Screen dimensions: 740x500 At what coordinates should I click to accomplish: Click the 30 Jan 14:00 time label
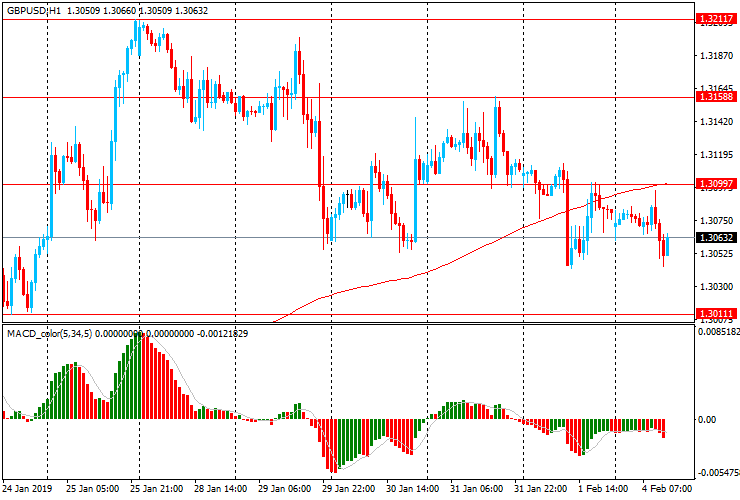click(x=412, y=488)
